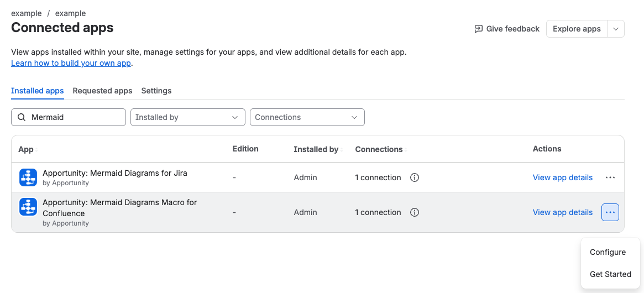Open the Settings tab
Viewport: 644px width, 293px height.
[x=156, y=91]
